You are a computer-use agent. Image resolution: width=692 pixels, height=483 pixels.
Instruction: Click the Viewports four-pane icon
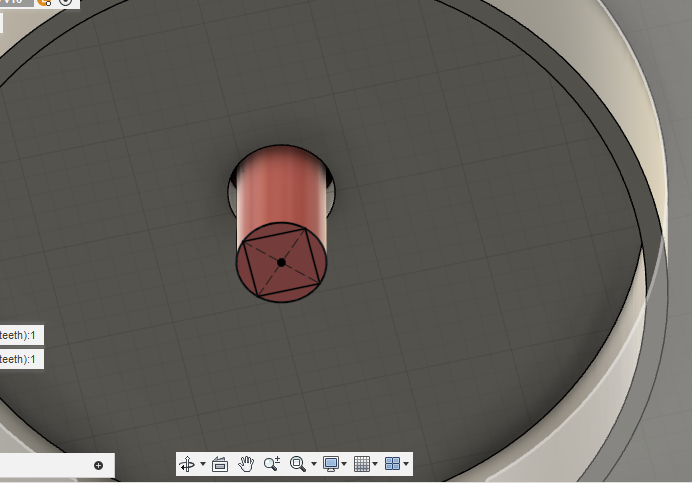(x=392, y=464)
